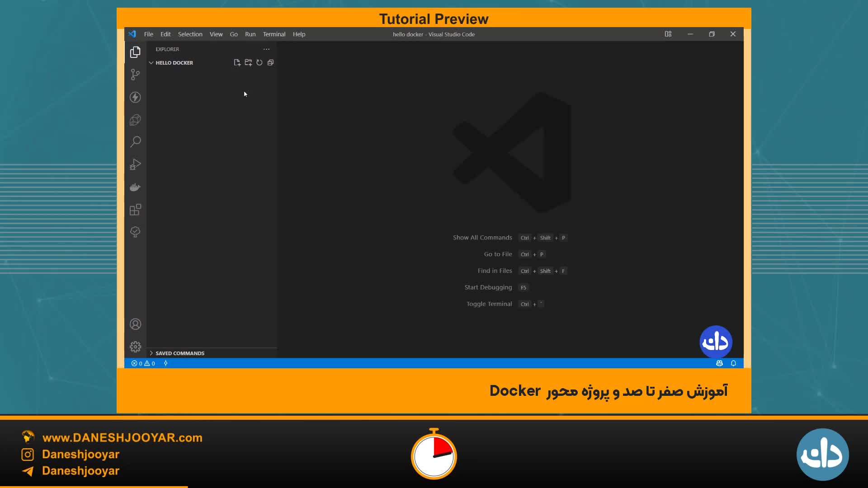This screenshot has width=868, height=488.
Task: Collapse all folders in explorer
Action: coord(270,63)
